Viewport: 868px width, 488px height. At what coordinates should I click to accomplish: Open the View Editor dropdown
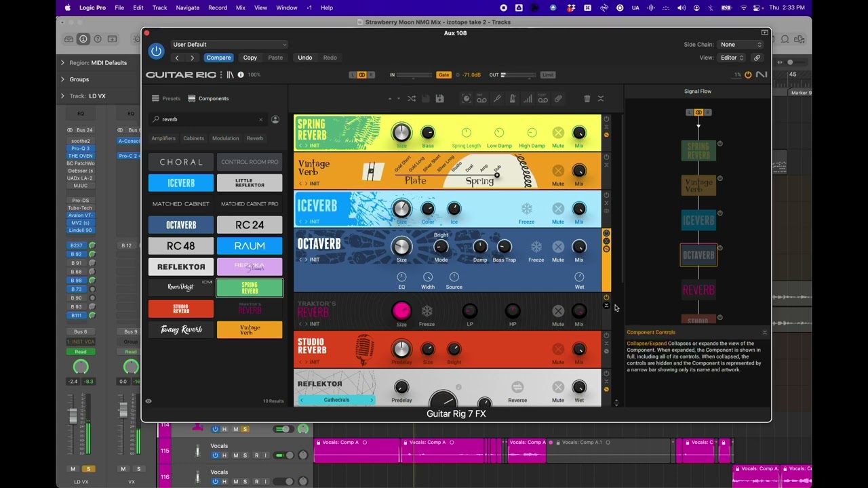732,58
